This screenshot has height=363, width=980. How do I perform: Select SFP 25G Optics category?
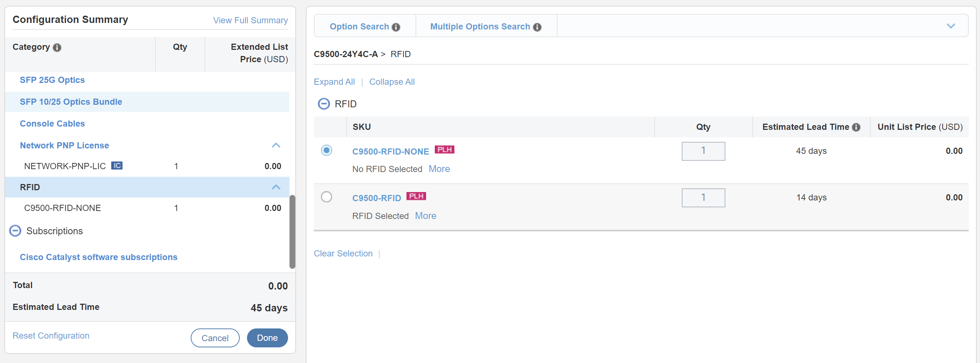point(52,80)
